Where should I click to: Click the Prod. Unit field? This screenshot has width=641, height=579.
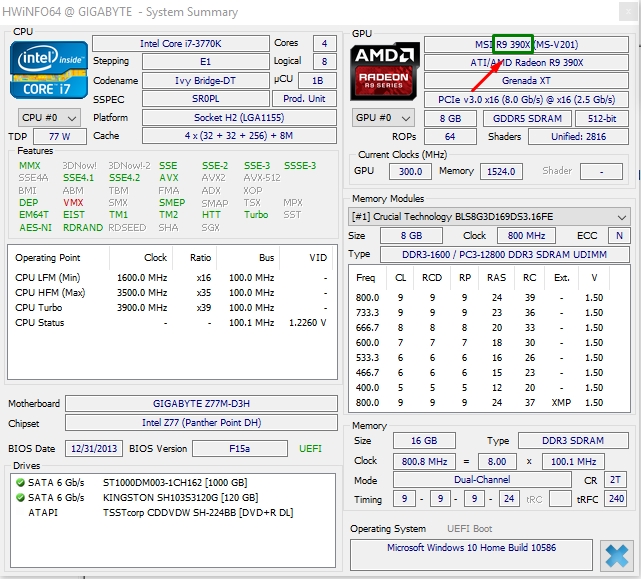304,99
